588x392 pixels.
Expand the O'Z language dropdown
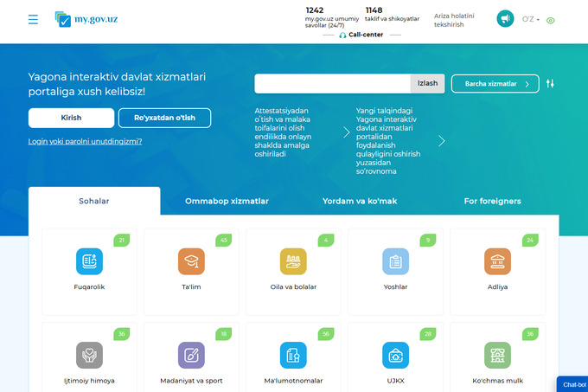point(530,19)
